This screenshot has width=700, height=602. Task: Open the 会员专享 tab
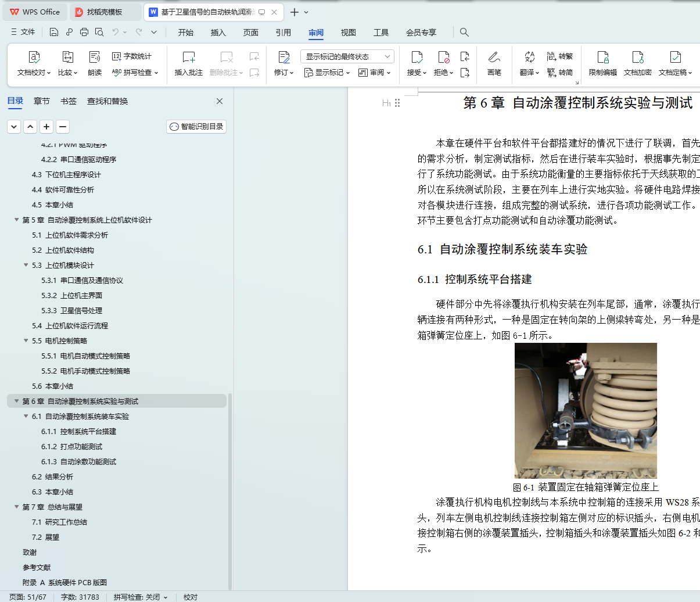(x=421, y=33)
